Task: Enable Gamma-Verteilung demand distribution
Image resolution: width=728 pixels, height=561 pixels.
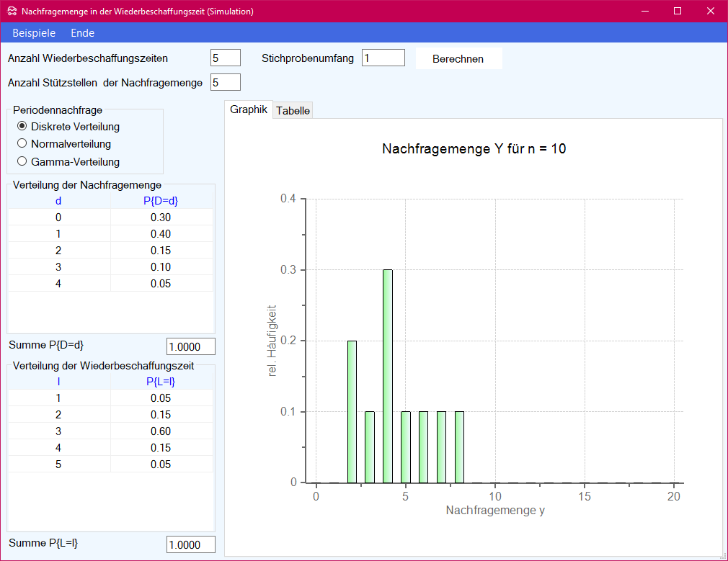Action: [22, 161]
